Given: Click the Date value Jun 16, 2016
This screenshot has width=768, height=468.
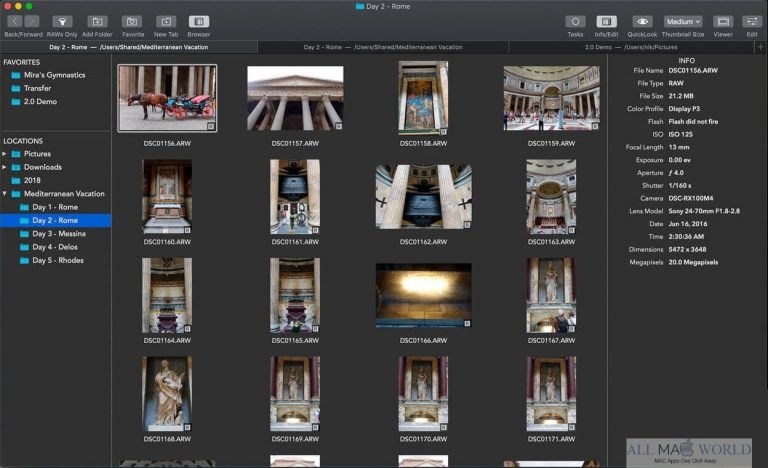Looking at the screenshot, I should click(x=688, y=223).
